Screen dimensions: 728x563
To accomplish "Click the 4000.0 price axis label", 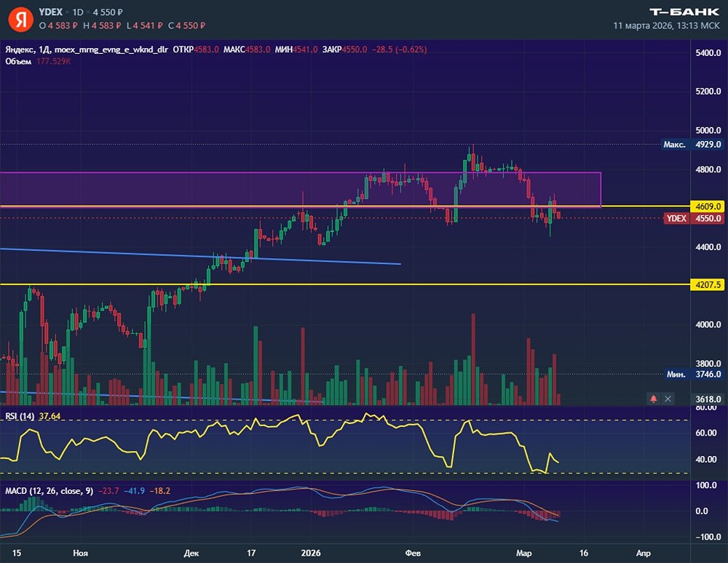I will pos(708,324).
